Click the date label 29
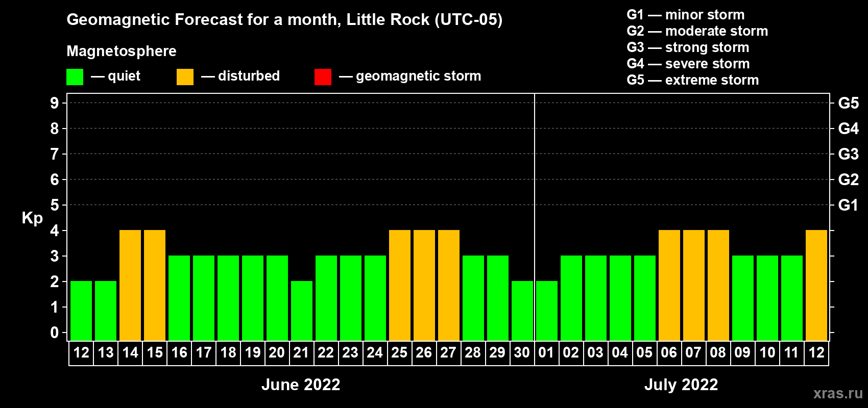868x408 pixels. click(x=498, y=353)
